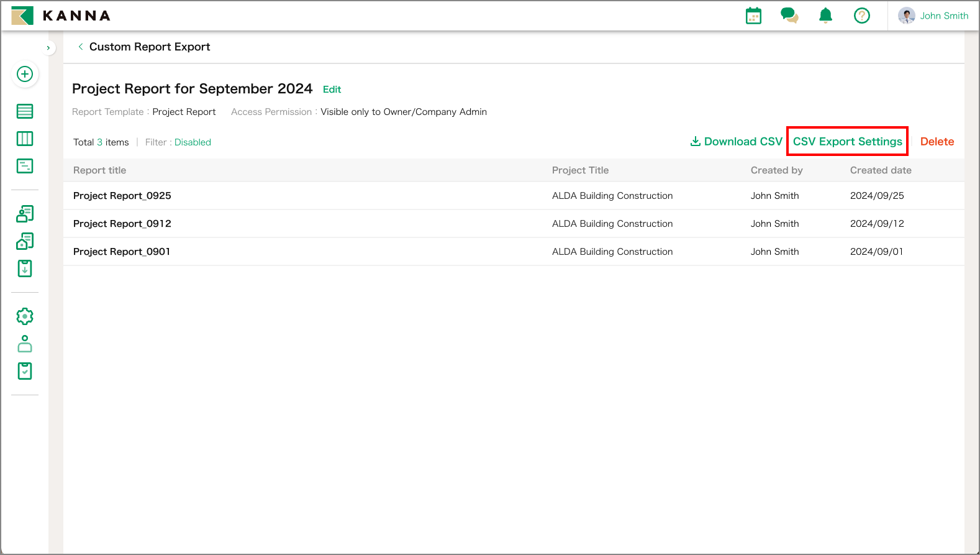Image resolution: width=980 pixels, height=555 pixels.
Task: Open John Smith profile menu
Action: point(933,16)
